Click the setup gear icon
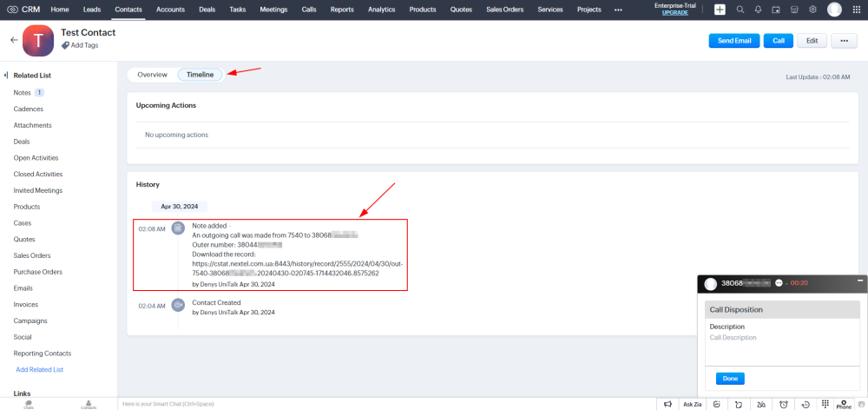Image resolution: width=868 pixels, height=410 pixels. [812, 10]
